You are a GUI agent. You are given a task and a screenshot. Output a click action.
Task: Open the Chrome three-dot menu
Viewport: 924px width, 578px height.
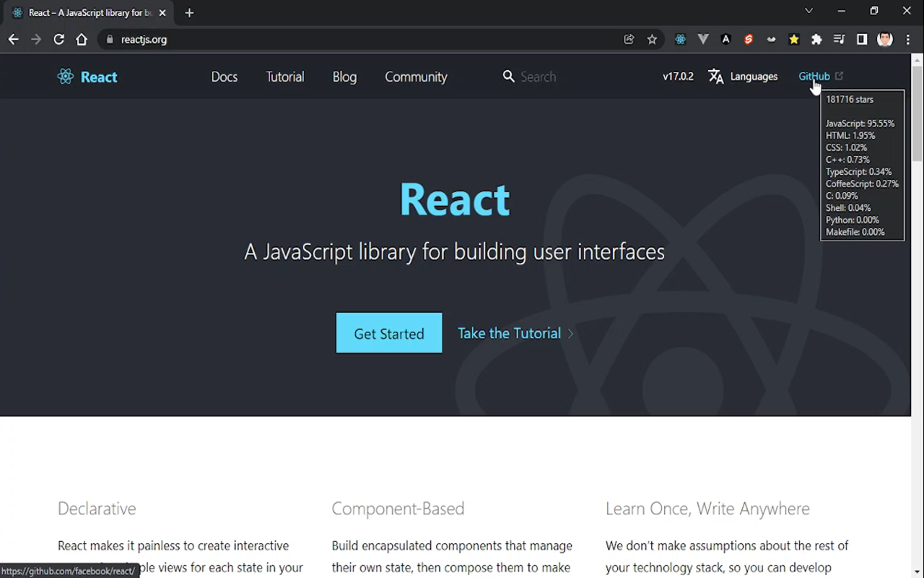(909, 40)
